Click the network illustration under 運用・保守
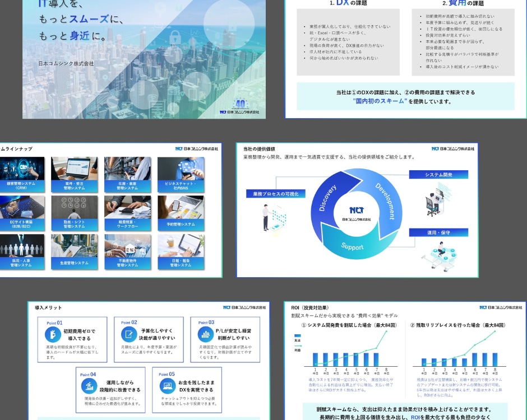The width and height of the screenshot is (527, 420). click(x=440, y=256)
